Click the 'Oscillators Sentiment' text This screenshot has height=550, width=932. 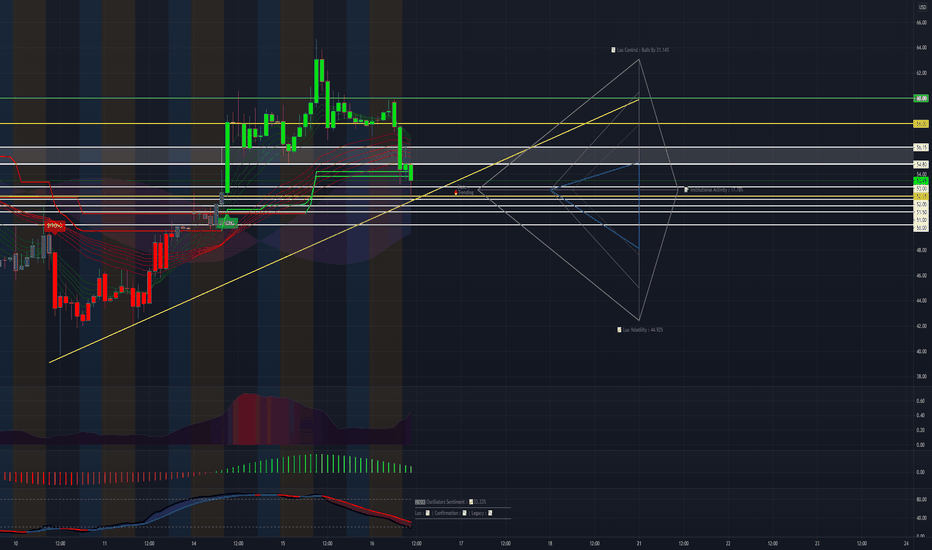point(446,502)
